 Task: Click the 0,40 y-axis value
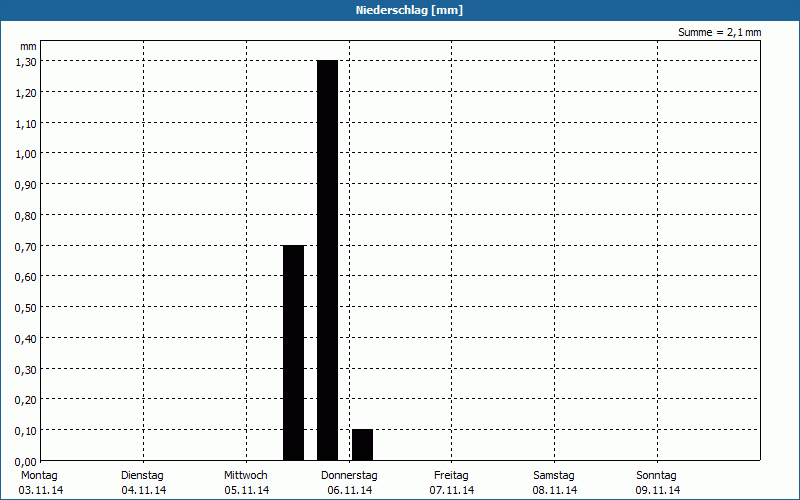(26, 339)
